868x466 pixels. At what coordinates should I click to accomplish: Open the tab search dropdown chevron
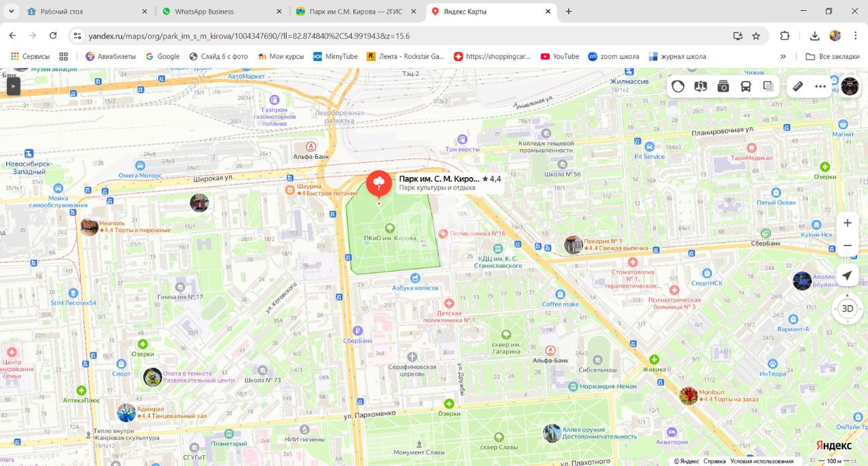pyautogui.click(x=10, y=12)
